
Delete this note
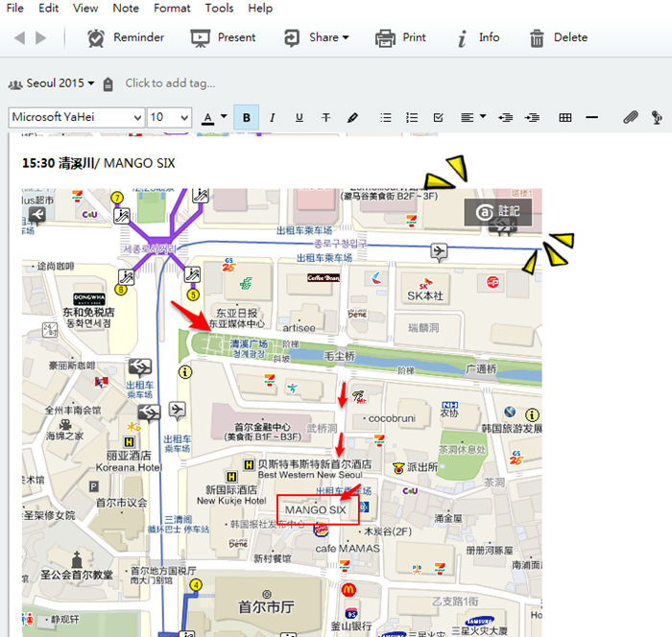(x=559, y=38)
